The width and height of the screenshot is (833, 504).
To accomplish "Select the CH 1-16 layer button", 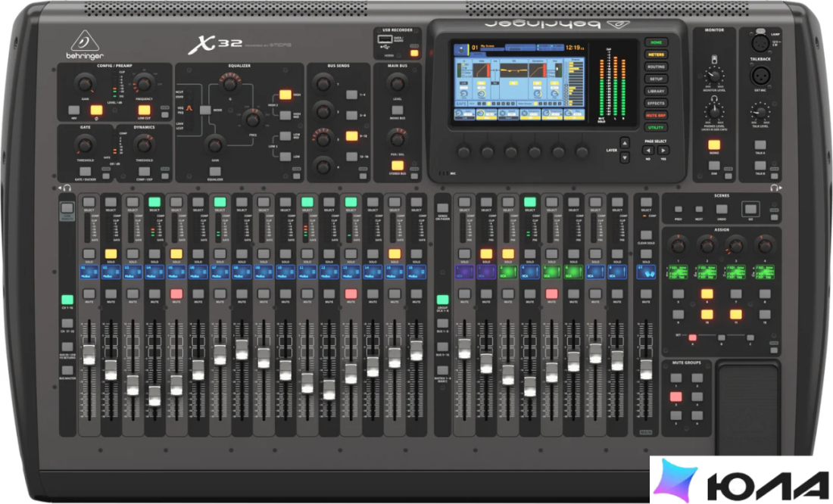I will coord(67,300).
